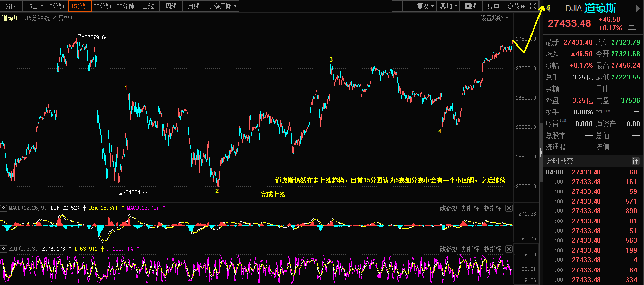
Task: Open the 复权 dropdown
Action: point(425,6)
